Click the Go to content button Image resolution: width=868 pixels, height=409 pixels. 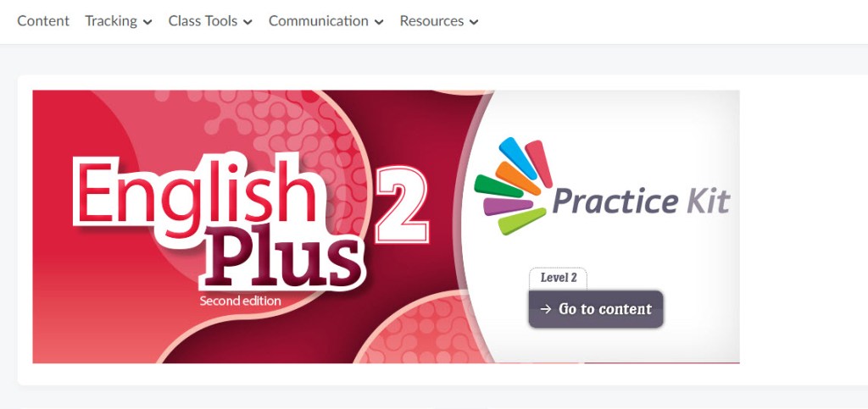tap(596, 309)
